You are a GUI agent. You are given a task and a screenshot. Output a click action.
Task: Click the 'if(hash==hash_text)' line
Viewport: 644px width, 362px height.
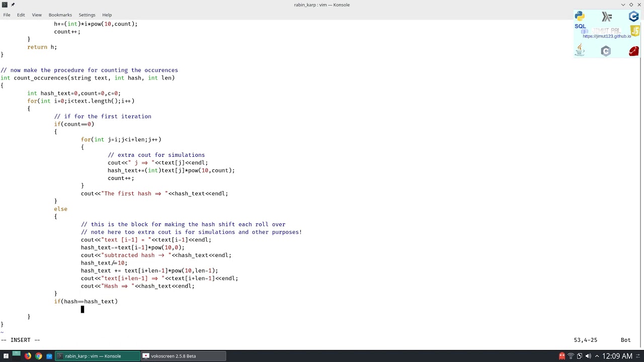pyautogui.click(x=86, y=301)
